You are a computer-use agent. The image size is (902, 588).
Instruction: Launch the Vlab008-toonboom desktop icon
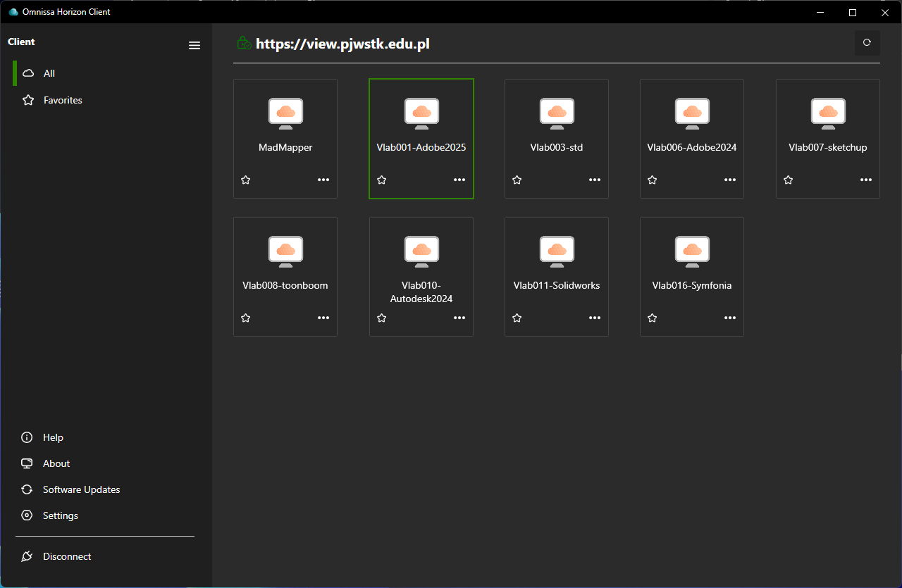[x=285, y=251]
